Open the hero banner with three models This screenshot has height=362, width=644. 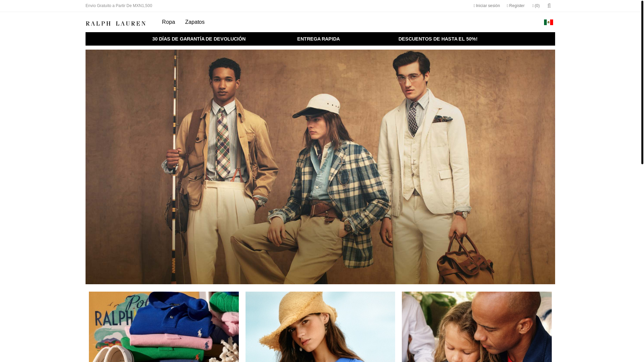320,167
